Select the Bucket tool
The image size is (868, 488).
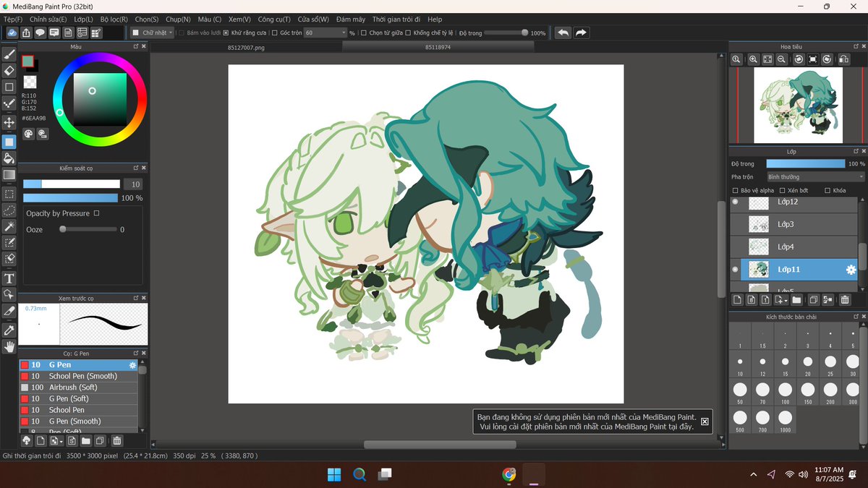point(9,158)
